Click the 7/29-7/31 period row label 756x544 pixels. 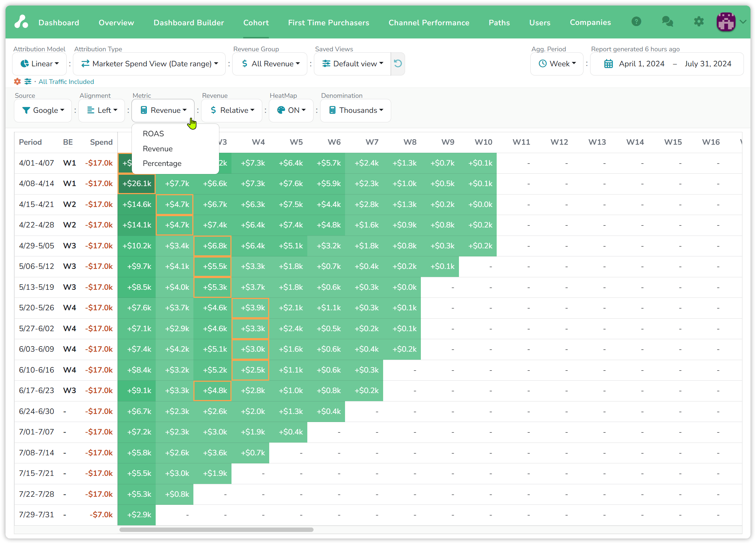[37, 515]
